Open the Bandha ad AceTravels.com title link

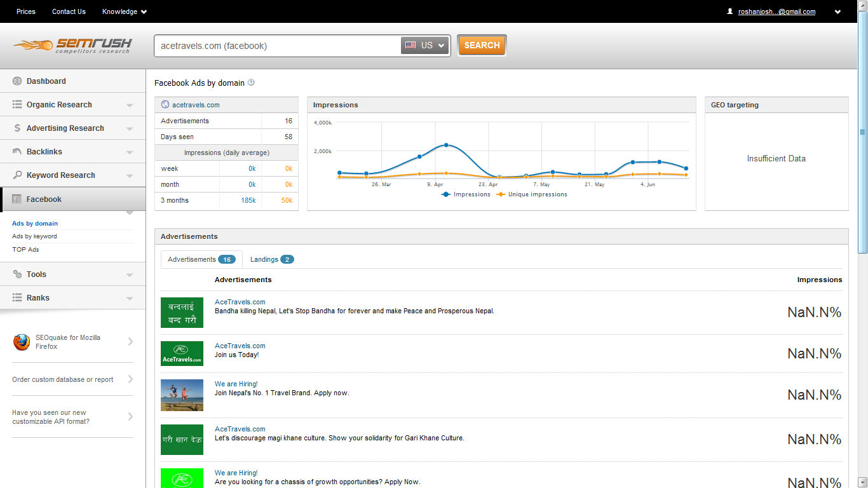point(240,302)
